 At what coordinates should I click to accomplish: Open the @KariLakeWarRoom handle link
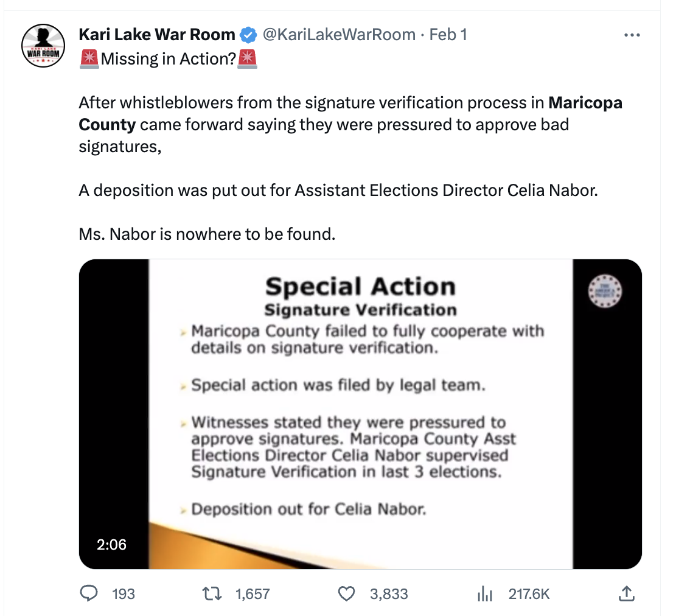point(339,35)
